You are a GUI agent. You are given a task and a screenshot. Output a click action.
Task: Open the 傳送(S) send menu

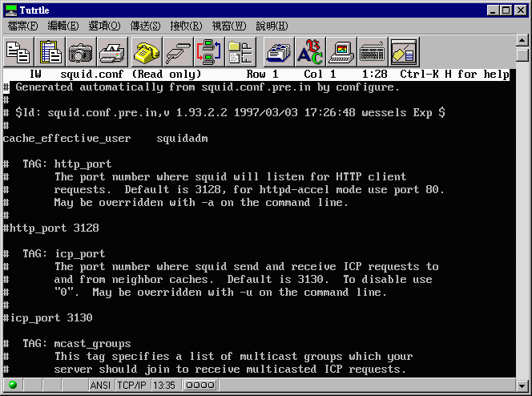coord(145,26)
